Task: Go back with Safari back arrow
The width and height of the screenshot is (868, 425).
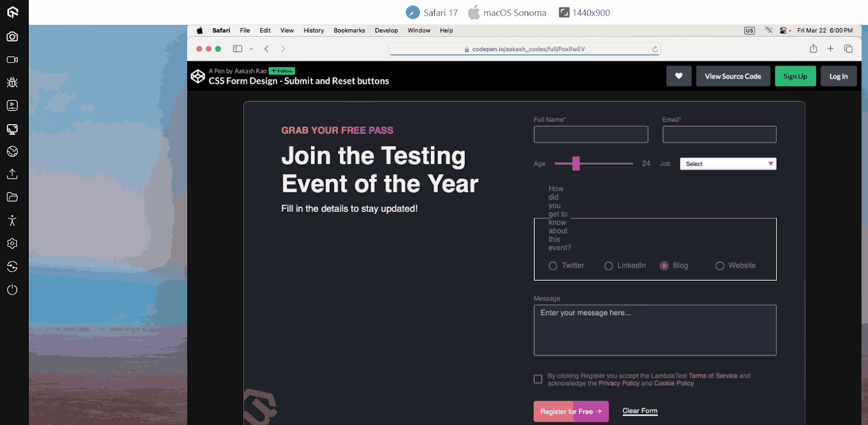Action: click(x=266, y=49)
